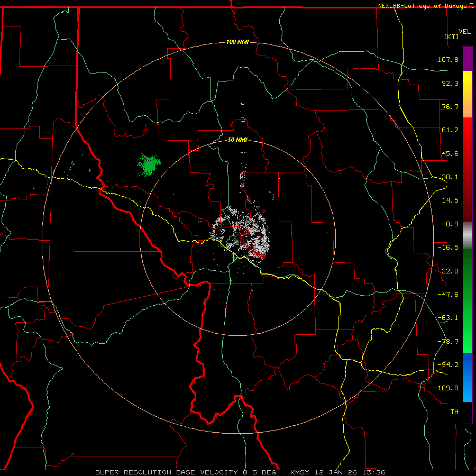Viewport: 476px width, 476px height.
Task: Click the large green velocity echo blob
Action: click(149, 165)
